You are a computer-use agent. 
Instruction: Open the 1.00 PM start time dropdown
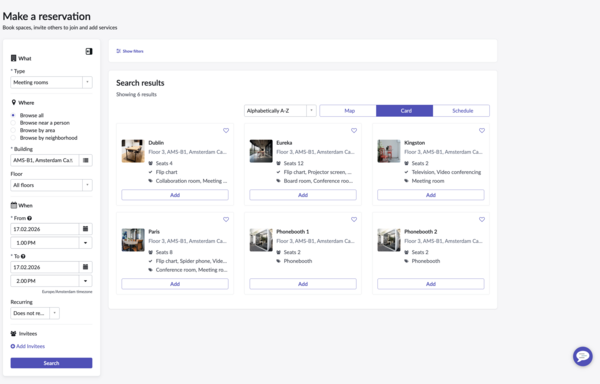point(51,243)
